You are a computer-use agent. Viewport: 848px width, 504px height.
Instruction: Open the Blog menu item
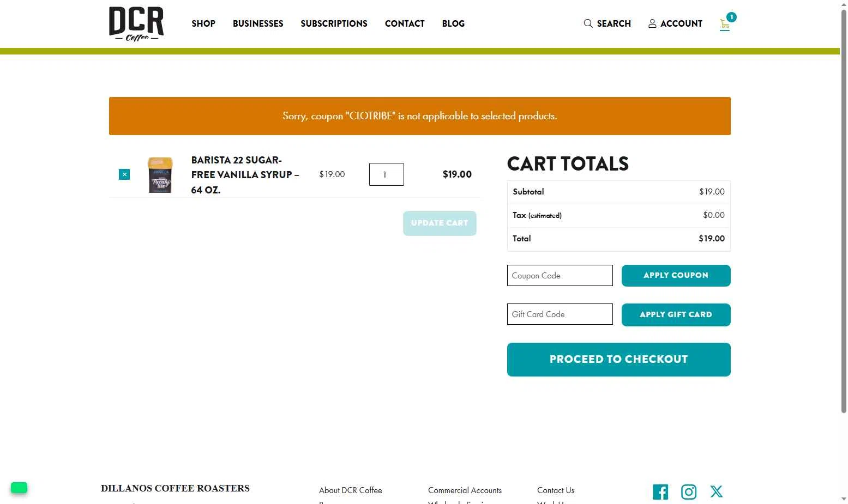point(453,23)
